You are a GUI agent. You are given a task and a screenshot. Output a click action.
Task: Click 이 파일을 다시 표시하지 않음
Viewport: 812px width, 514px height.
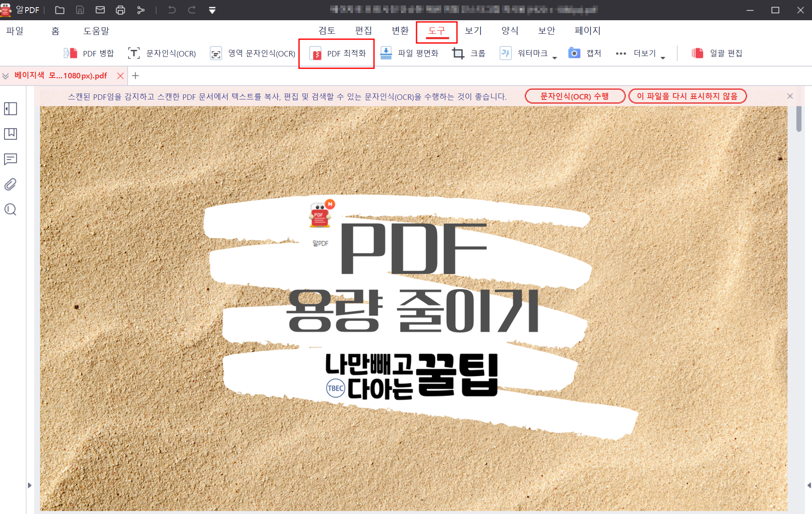(687, 96)
